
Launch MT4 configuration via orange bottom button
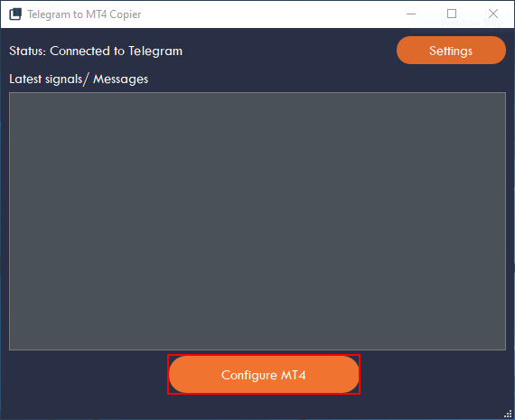point(264,374)
